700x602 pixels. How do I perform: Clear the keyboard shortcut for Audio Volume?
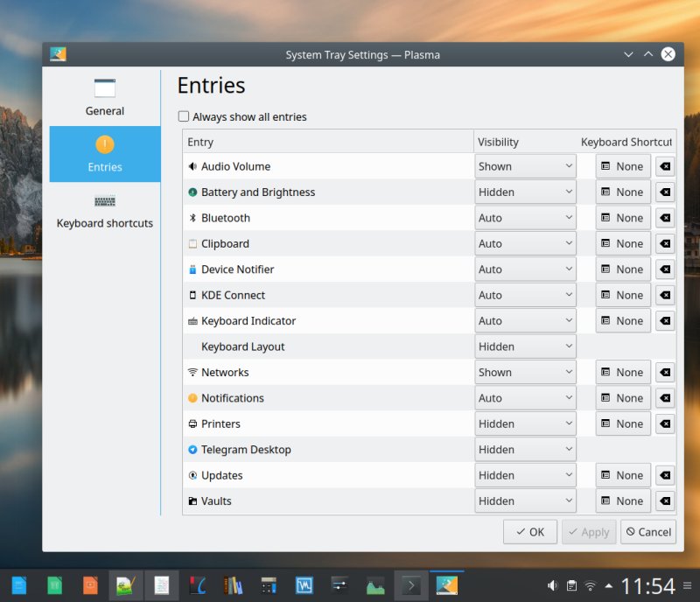(665, 166)
